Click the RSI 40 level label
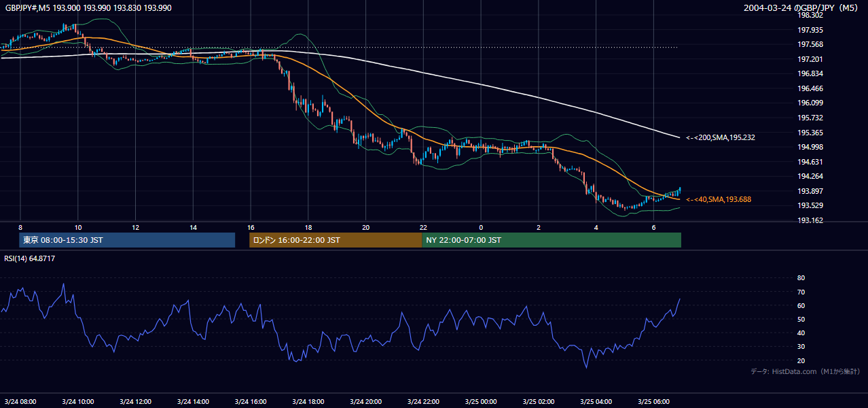868x408 pixels. pyautogui.click(x=801, y=333)
